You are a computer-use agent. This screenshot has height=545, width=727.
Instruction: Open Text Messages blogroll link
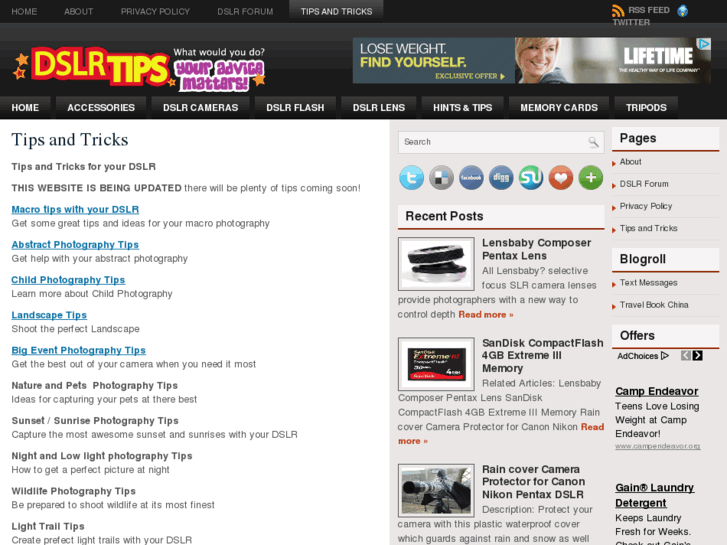click(649, 283)
